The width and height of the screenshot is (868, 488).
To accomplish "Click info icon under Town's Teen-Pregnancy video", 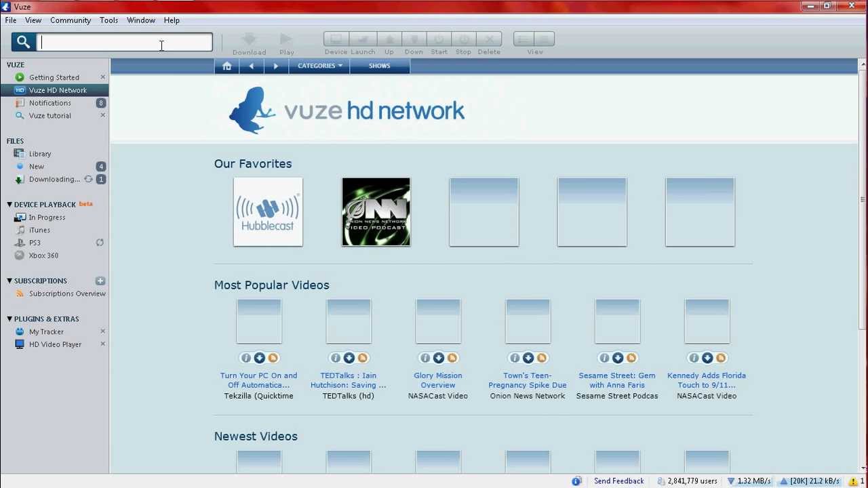I will 514,358.
